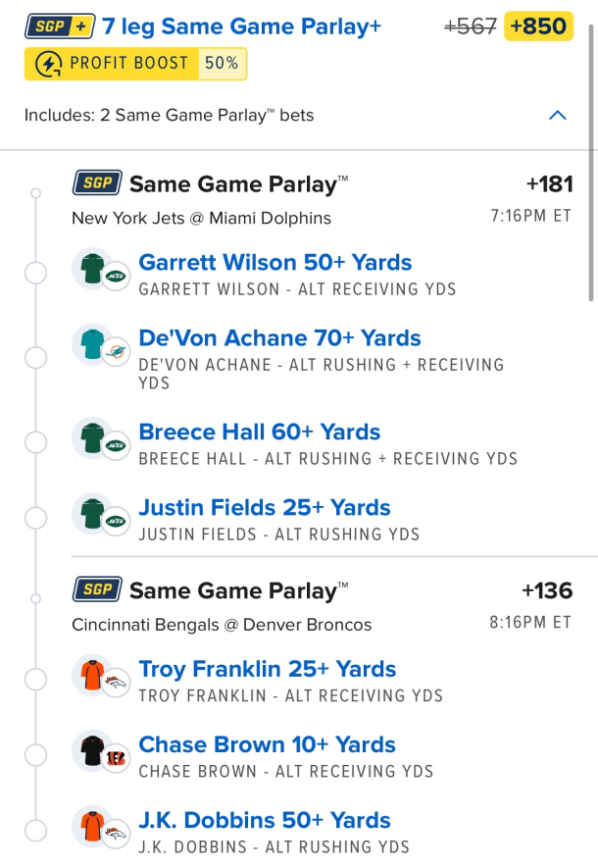Select the Breece Hall leg circle

[x=35, y=443]
